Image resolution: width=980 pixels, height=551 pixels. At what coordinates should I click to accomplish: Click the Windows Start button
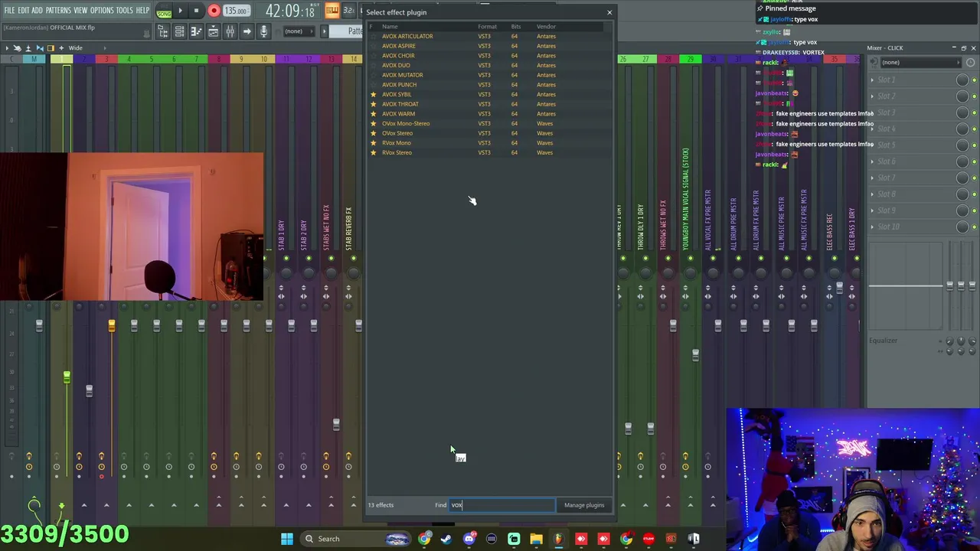pos(286,539)
